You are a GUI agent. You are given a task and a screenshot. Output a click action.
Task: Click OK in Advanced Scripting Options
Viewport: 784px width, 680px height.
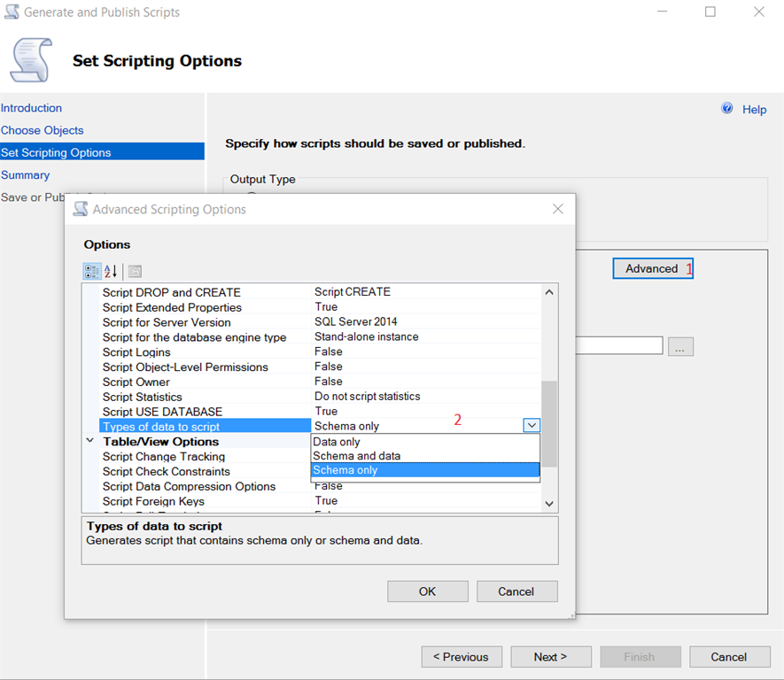click(x=427, y=591)
